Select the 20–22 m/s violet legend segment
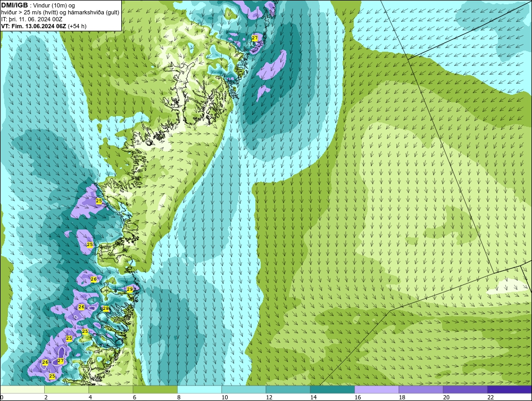This screenshot has width=532, height=401. 465,389
